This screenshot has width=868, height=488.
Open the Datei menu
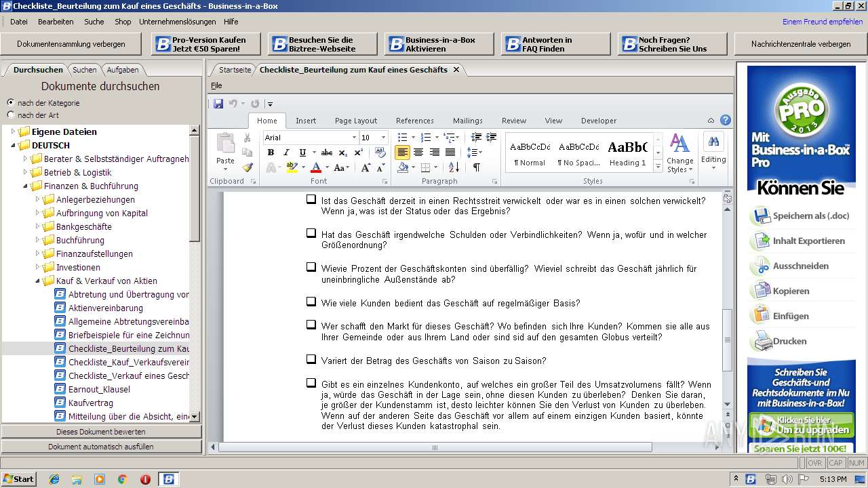(x=19, y=22)
